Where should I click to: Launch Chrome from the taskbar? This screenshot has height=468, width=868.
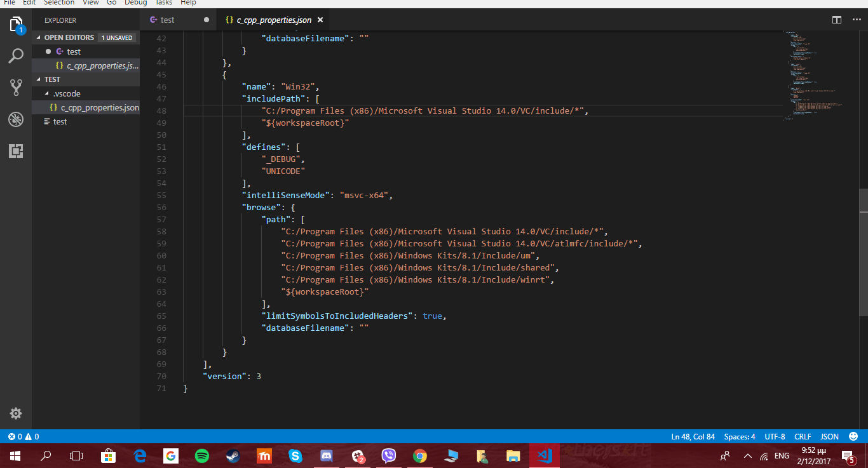point(419,455)
